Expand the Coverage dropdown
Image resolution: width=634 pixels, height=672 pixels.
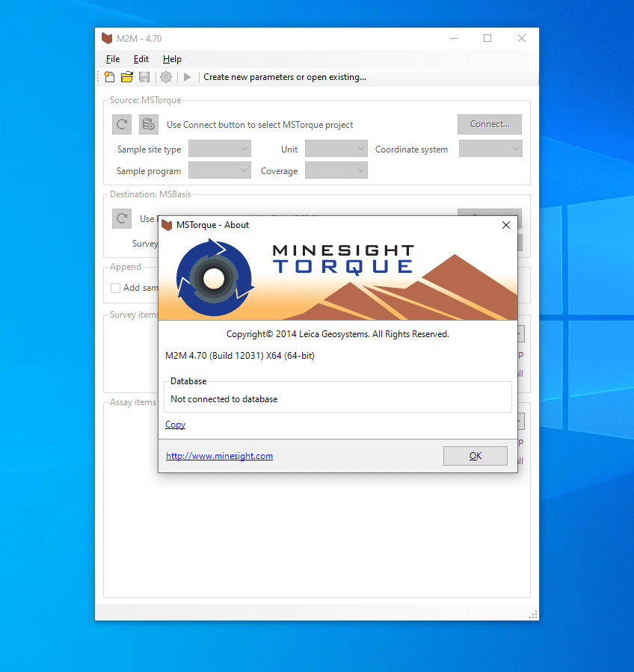(336, 171)
